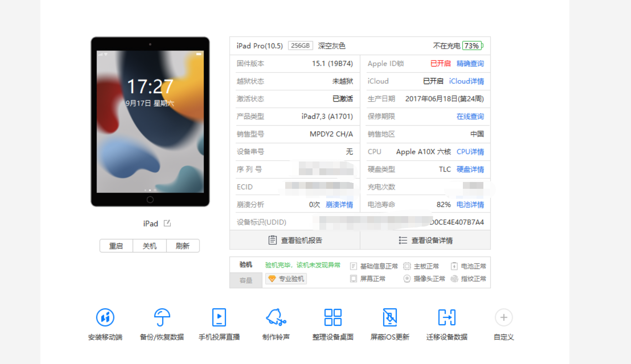Click product type iPad7,3 (A1701)

tap(327, 116)
